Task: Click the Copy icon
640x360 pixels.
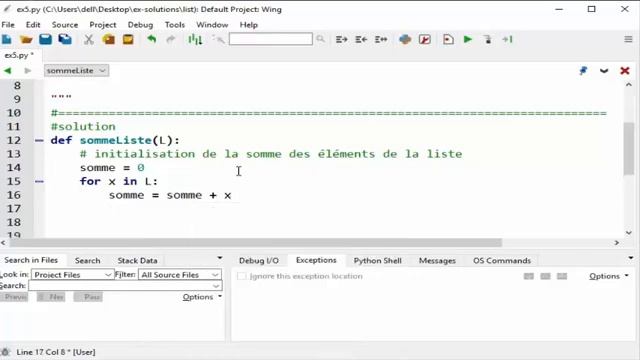Action: click(x=109, y=40)
